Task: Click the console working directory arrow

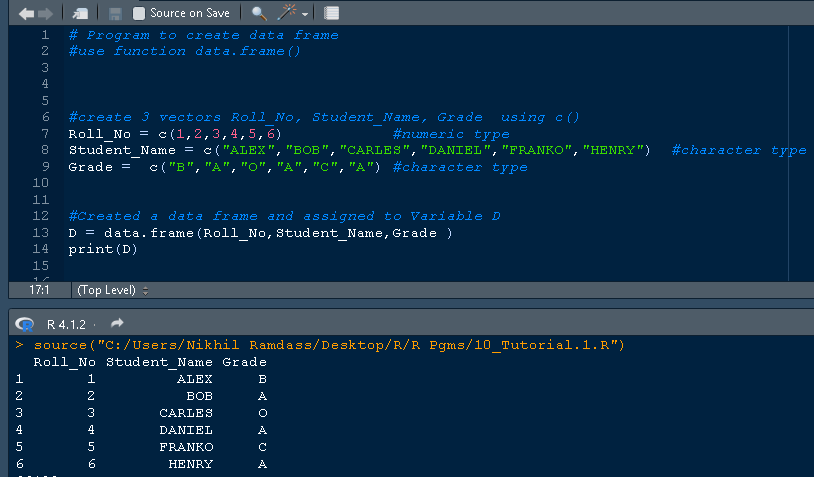Action: 117,324
